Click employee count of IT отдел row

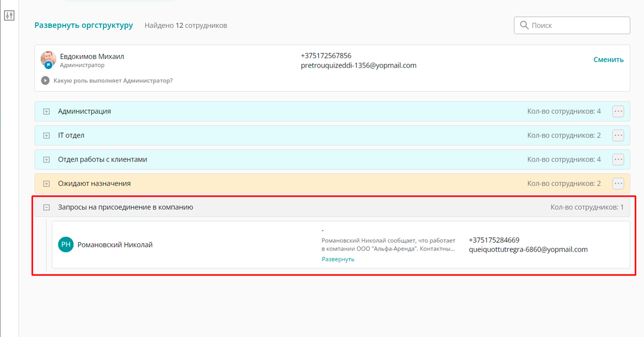pyautogui.click(x=564, y=135)
